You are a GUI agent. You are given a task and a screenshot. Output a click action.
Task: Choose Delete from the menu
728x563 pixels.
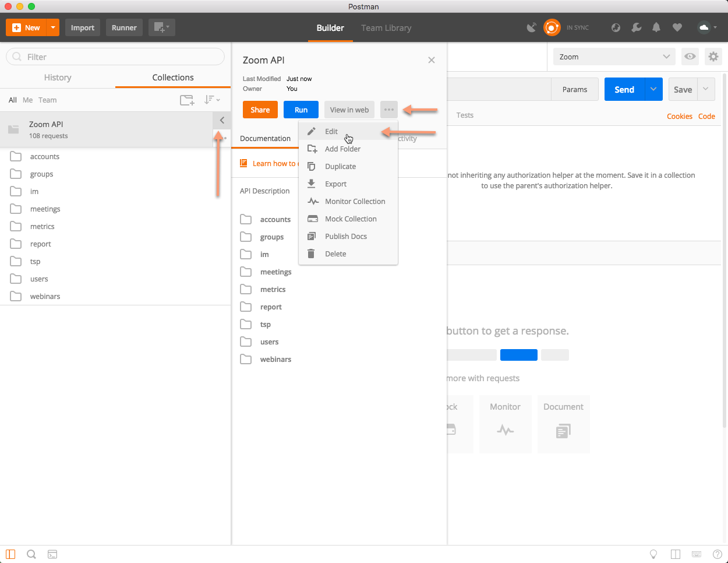point(348,254)
